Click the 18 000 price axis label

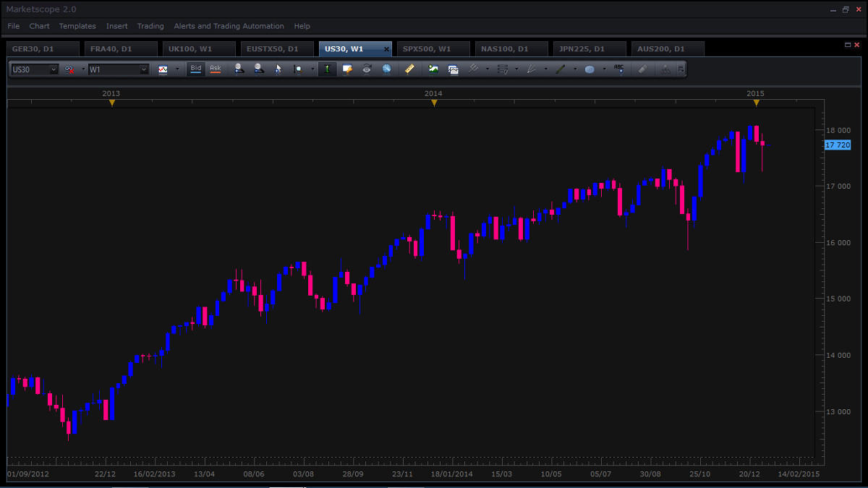[838, 130]
